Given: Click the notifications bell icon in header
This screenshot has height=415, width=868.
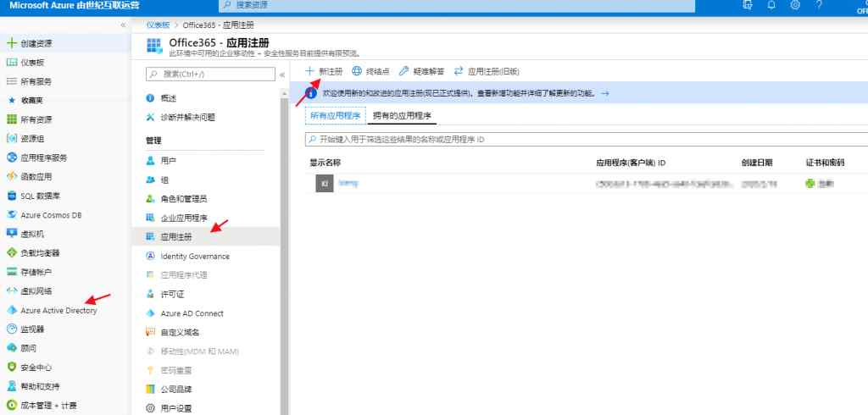Looking at the screenshot, I should click(x=771, y=5).
